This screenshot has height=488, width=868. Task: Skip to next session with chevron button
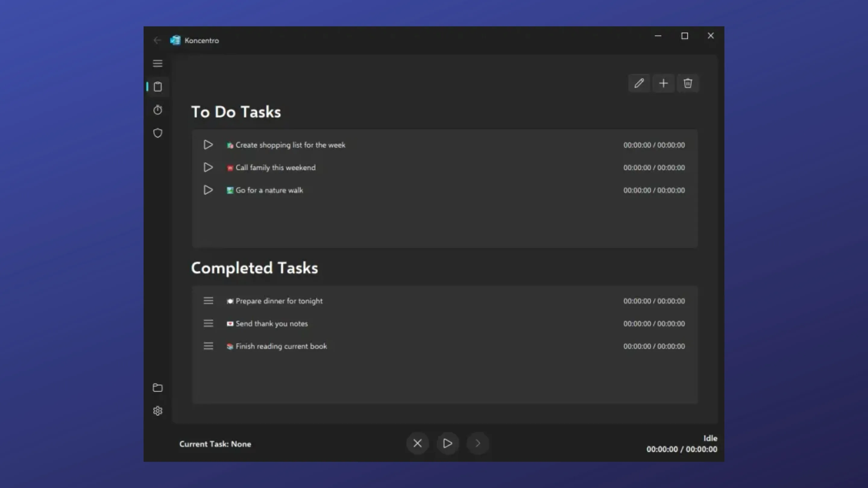477,443
